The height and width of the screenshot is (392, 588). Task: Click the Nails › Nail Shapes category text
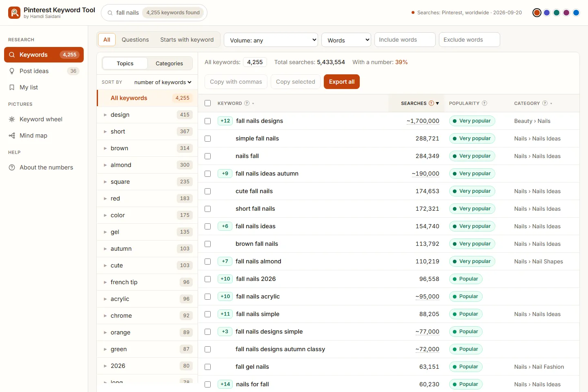(x=539, y=261)
